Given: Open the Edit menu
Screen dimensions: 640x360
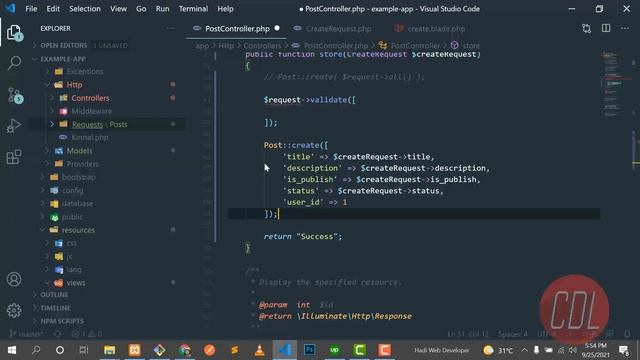Looking at the screenshot, I should point(53,9).
